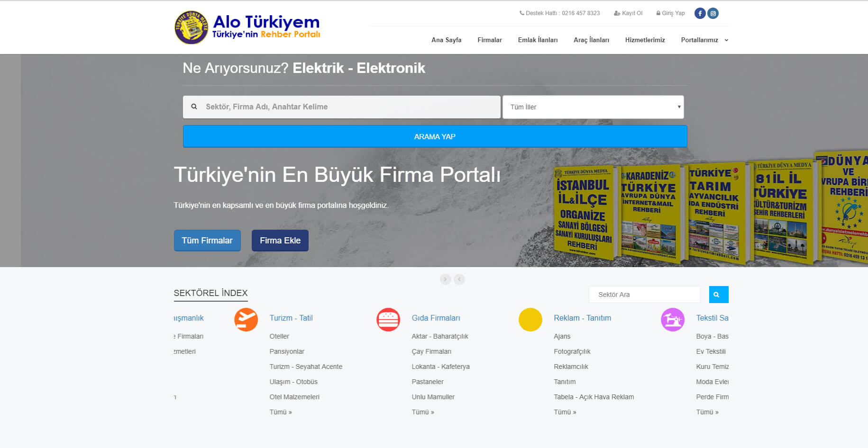Click Tümü under Reklam - Tanıtım

click(x=565, y=412)
